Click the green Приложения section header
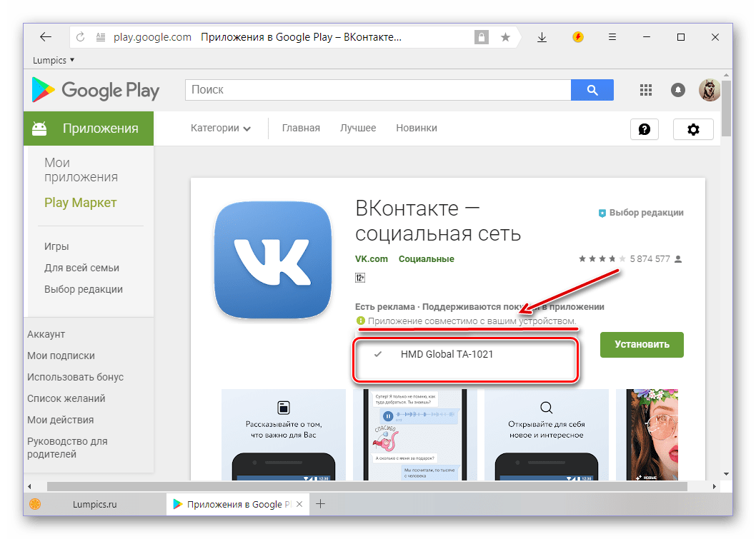This screenshot has height=539, width=756. pyautogui.click(x=89, y=129)
